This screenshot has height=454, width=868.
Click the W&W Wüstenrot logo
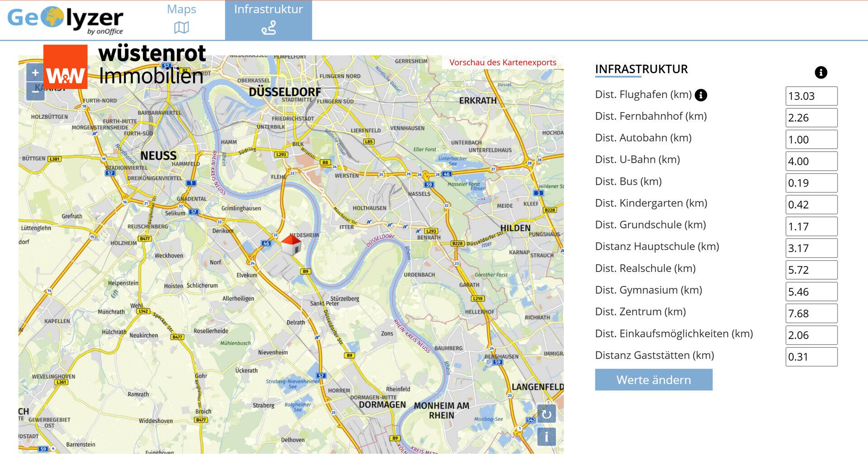(124, 66)
